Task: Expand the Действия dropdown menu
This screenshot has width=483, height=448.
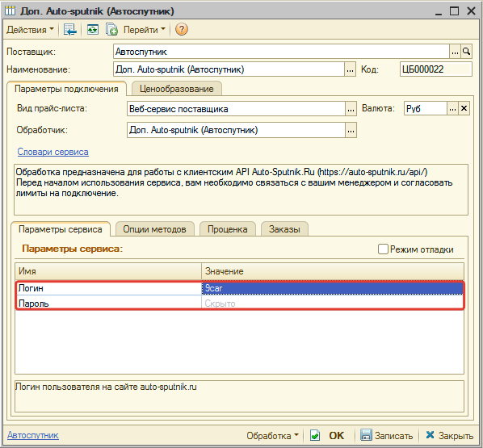Action: point(30,30)
